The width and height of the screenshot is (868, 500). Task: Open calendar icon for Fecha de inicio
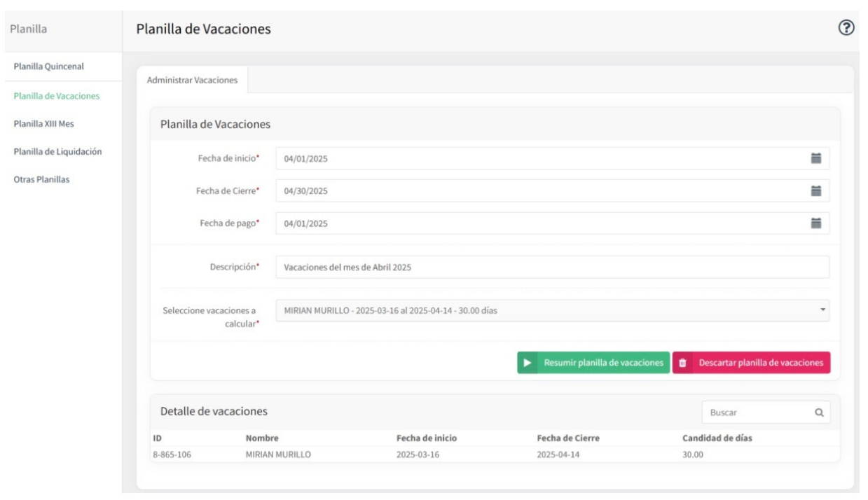click(x=815, y=158)
